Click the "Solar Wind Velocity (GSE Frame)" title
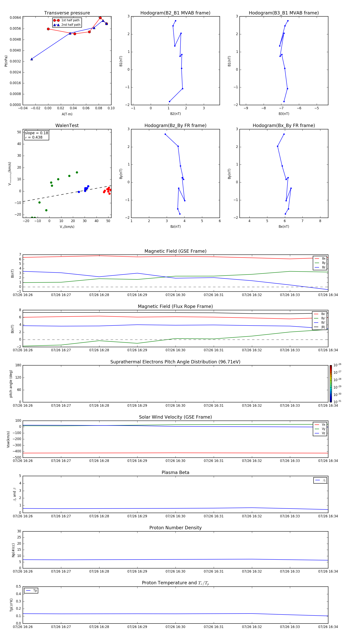The height and width of the screenshot is (644, 351). click(x=175, y=417)
